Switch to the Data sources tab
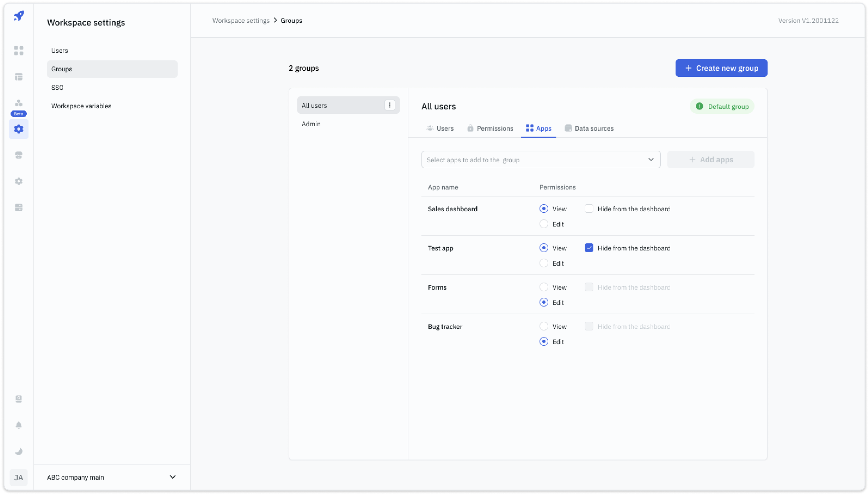This screenshot has height=494, width=868. tap(589, 128)
